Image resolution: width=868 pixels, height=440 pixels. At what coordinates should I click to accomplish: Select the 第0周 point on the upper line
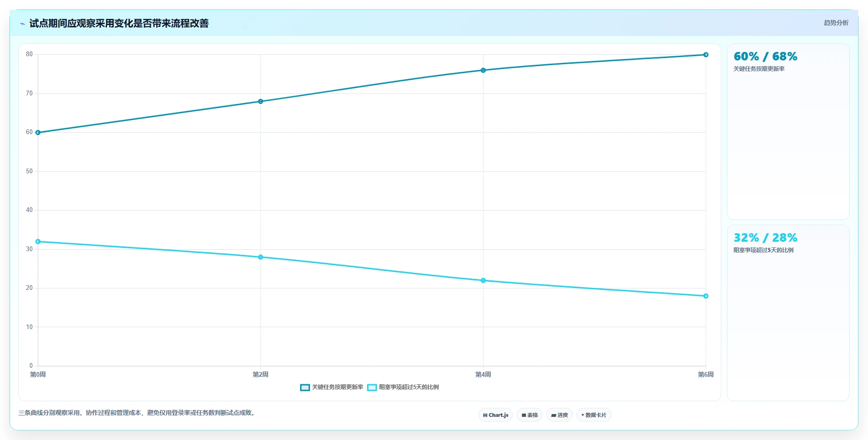pyautogui.click(x=38, y=133)
